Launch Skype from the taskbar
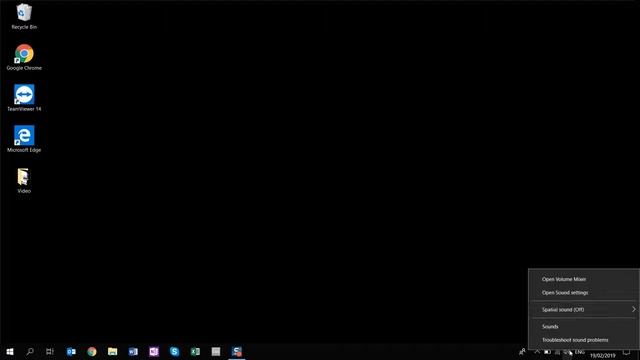Image resolution: width=640 pixels, height=360 pixels. coord(174,351)
